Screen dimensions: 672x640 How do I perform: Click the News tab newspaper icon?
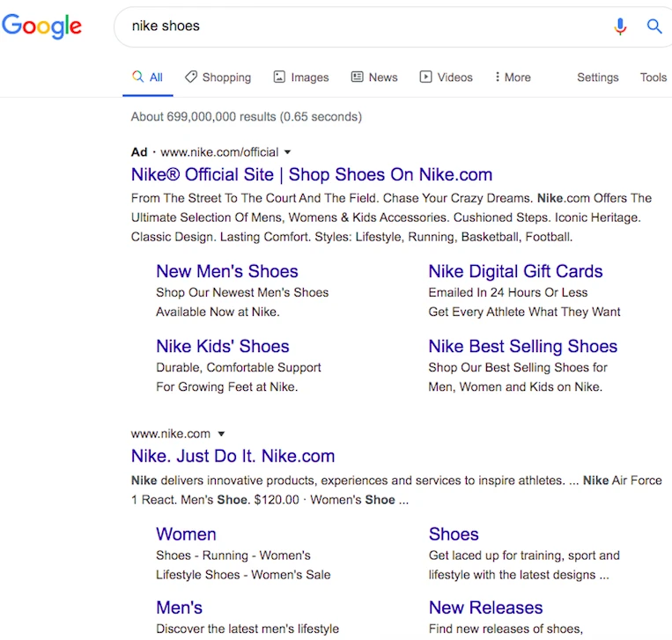[357, 77]
